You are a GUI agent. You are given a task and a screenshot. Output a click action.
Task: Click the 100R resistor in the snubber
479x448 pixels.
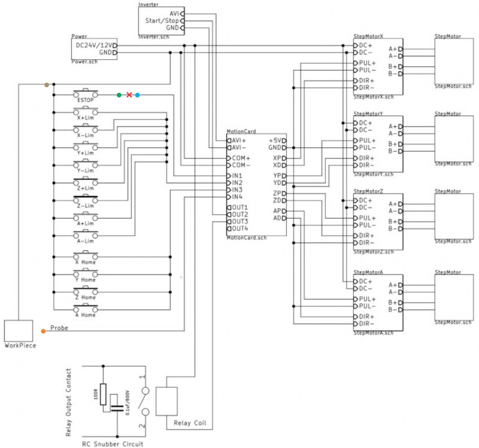103,394
